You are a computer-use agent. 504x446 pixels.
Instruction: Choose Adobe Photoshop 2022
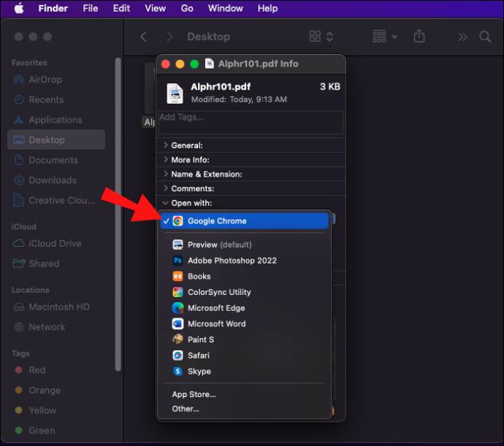244,261
